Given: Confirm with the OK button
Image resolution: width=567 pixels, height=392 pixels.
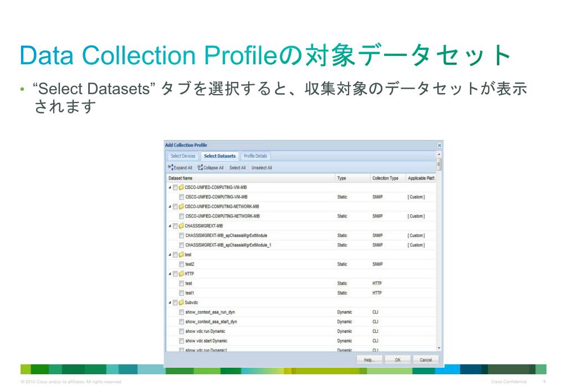Looking at the screenshot, I should [397, 360].
